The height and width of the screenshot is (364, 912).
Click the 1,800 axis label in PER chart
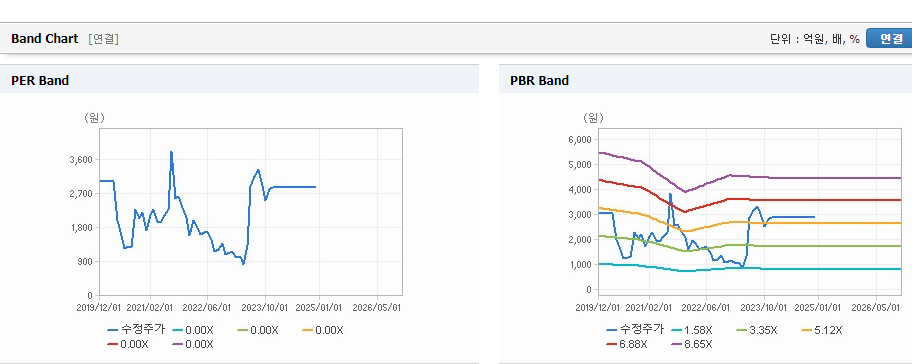point(81,228)
